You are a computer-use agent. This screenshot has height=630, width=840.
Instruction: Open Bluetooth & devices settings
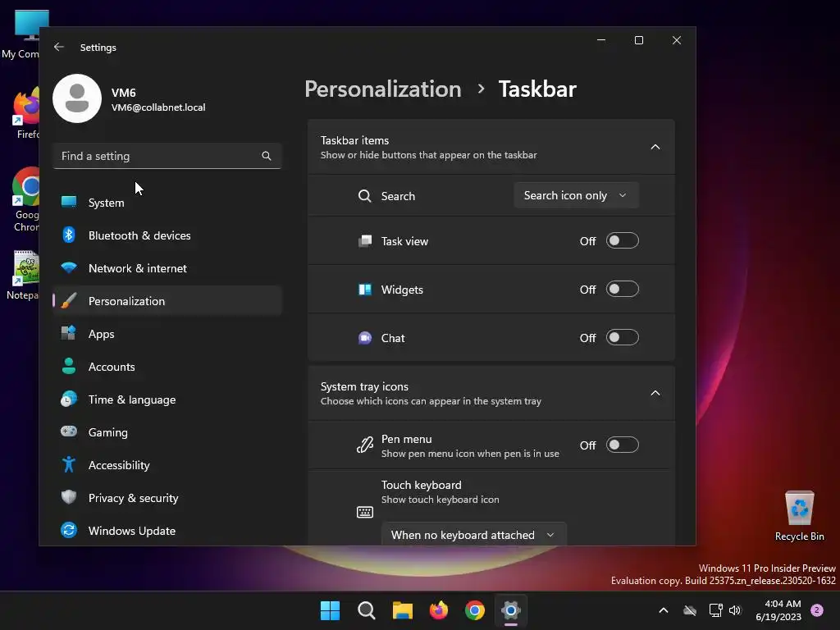(x=167, y=235)
